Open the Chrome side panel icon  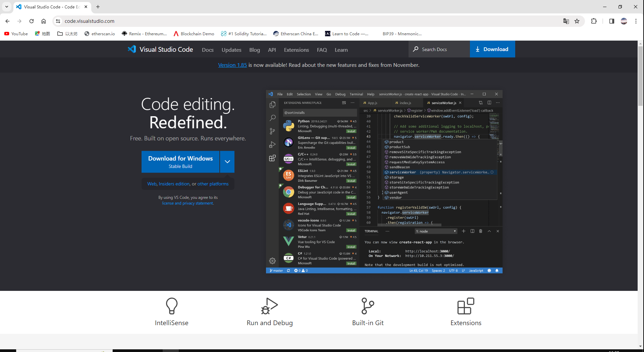click(x=611, y=21)
